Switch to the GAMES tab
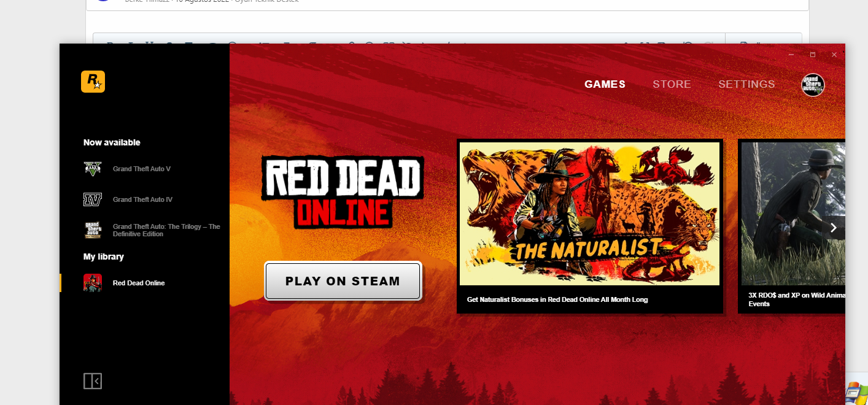 (x=605, y=84)
